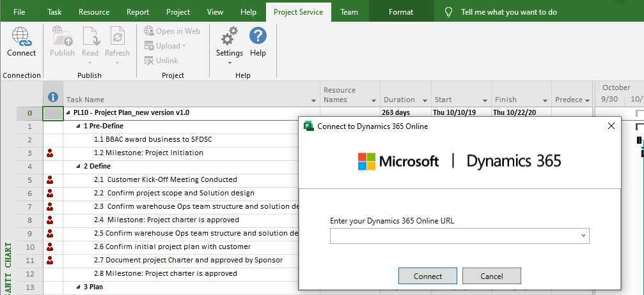Switch to the Team ribbon tab
This screenshot has height=295, width=644.
click(x=349, y=12)
